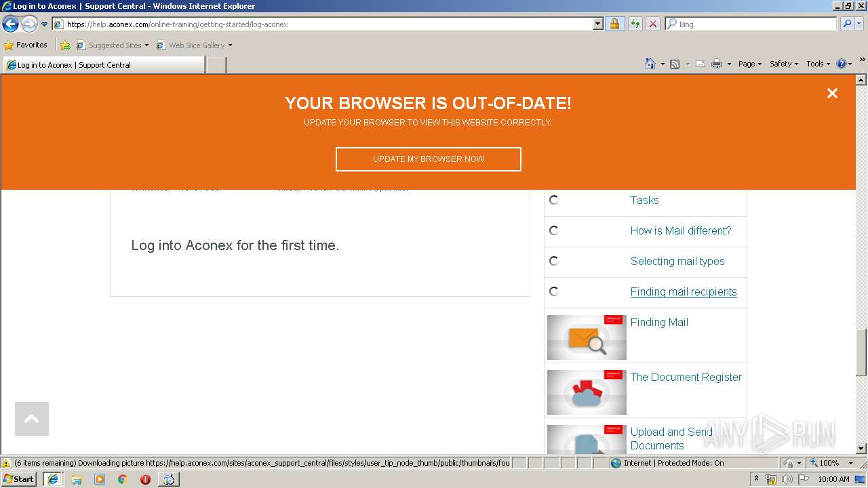Click Internet Protected Mode zone indicator
The height and width of the screenshot is (488, 868).
click(668, 463)
